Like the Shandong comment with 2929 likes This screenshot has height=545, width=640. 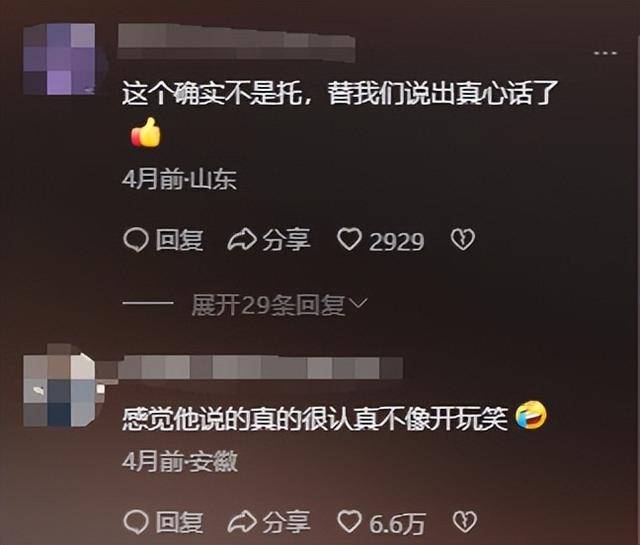pos(349,239)
